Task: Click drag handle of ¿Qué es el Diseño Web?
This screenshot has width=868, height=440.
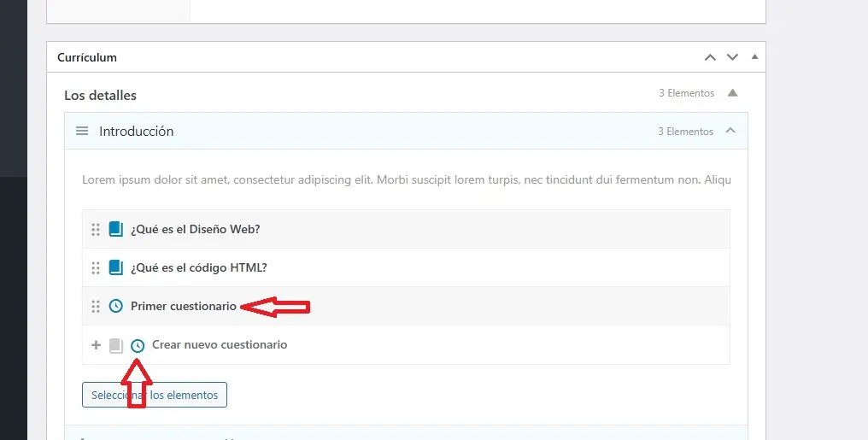Action: click(x=96, y=229)
